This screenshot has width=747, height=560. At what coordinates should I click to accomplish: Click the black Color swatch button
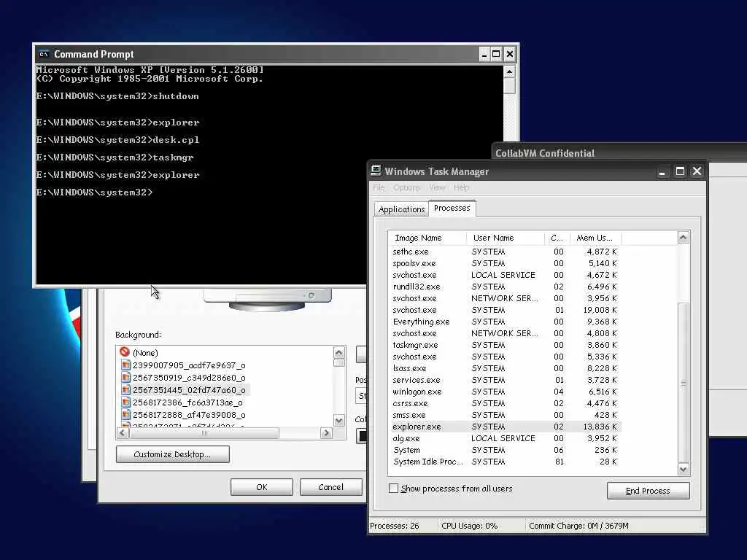pos(362,436)
